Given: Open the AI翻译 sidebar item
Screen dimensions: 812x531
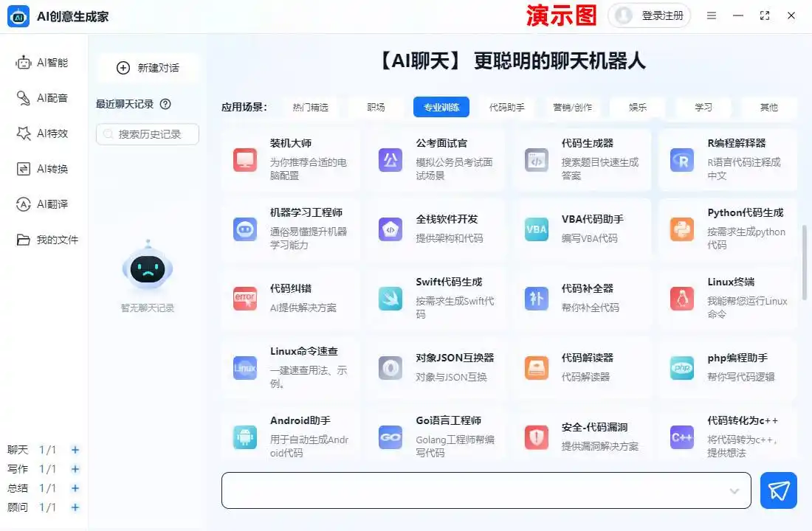Looking at the screenshot, I should [x=43, y=204].
